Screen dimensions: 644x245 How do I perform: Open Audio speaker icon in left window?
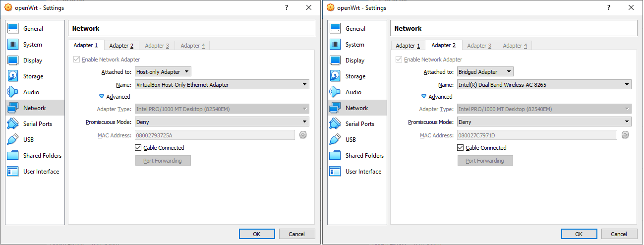13,92
